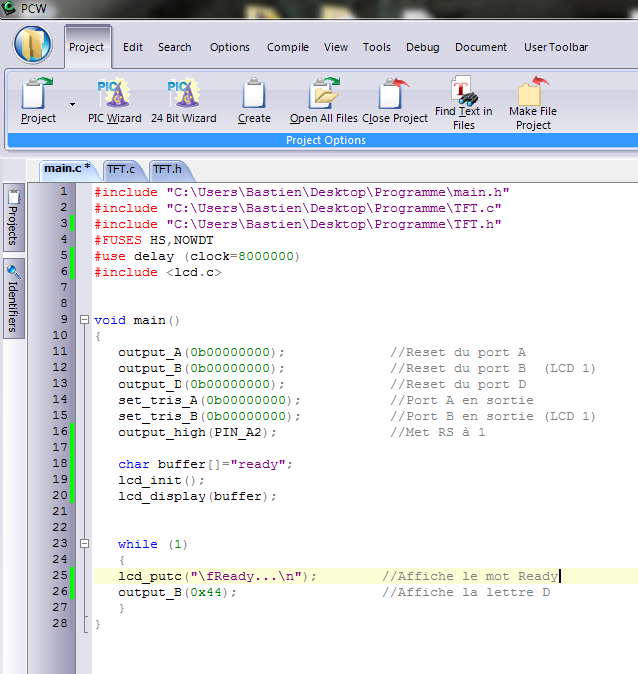
Task: Open the Identifiers side panel
Action: pos(14,298)
